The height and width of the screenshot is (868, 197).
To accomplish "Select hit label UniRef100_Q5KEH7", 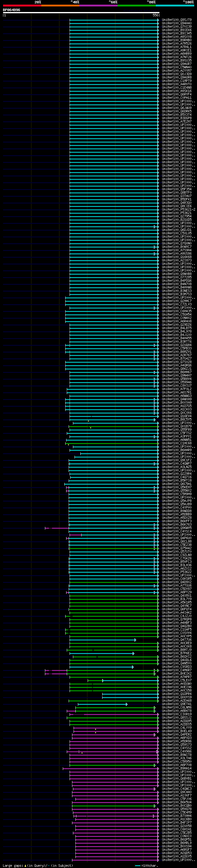I will (177, 487).
